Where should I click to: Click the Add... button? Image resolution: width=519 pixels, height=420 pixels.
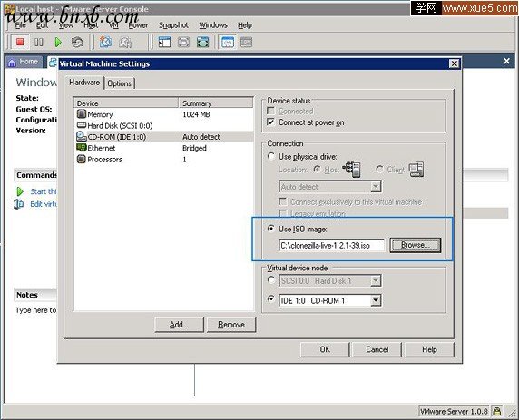pyautogui.click(x=179, y=325)
